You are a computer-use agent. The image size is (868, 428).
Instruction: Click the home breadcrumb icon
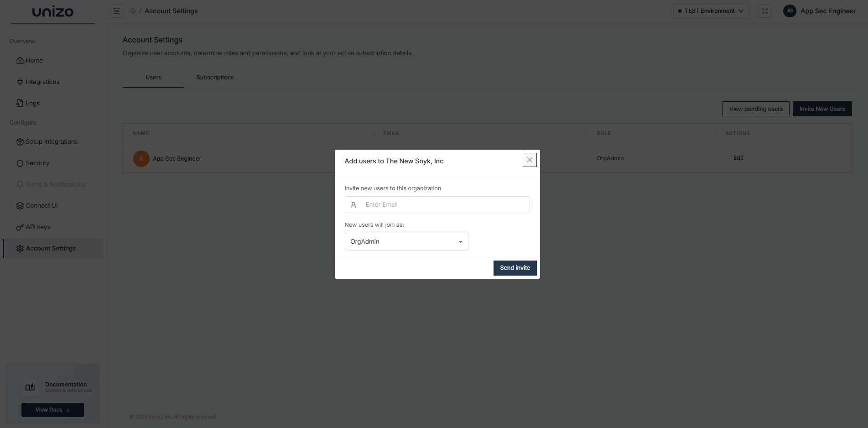[132, 10]
